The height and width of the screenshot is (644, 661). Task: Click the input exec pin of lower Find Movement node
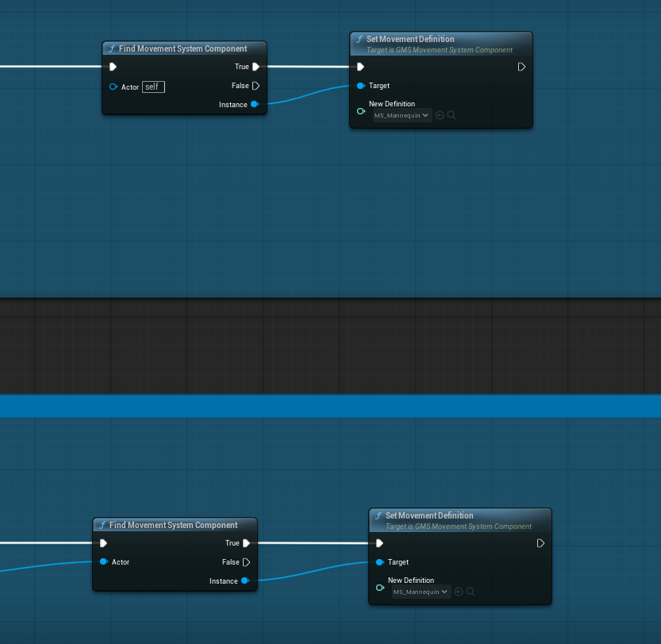tap(104, 543)
